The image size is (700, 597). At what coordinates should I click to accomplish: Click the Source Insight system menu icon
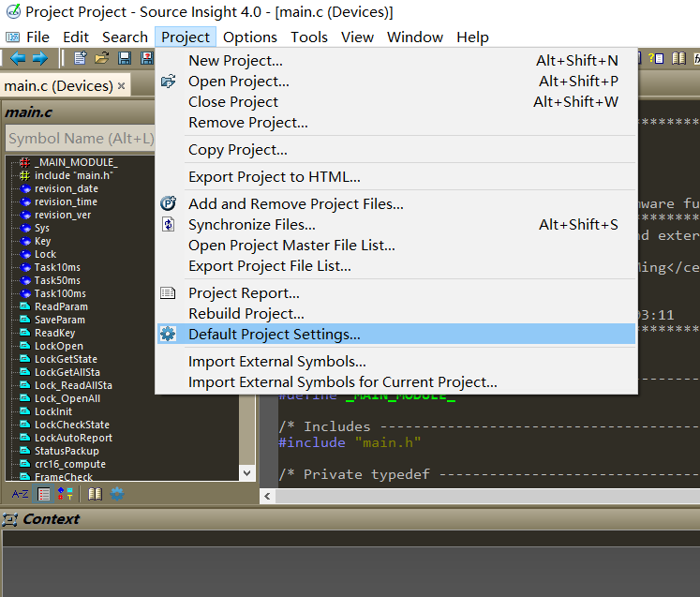point(12,37)
